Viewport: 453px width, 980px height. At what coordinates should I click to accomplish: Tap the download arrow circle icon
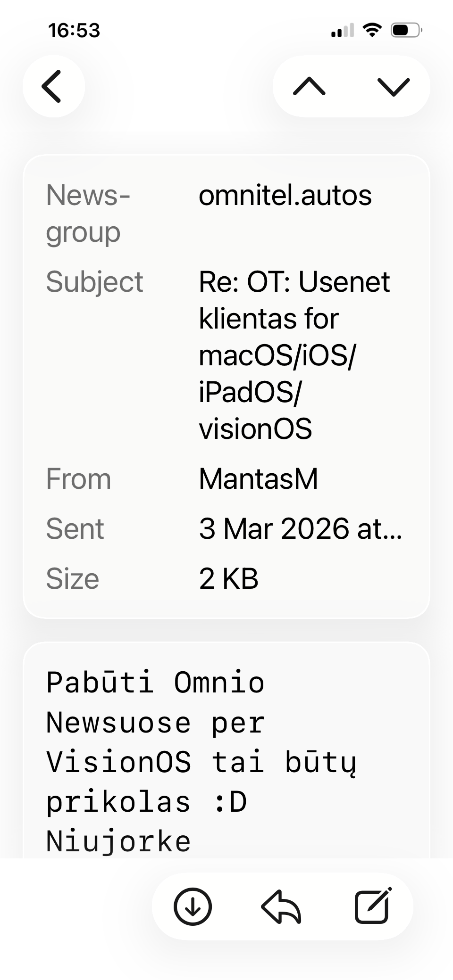tap(193, 906)
